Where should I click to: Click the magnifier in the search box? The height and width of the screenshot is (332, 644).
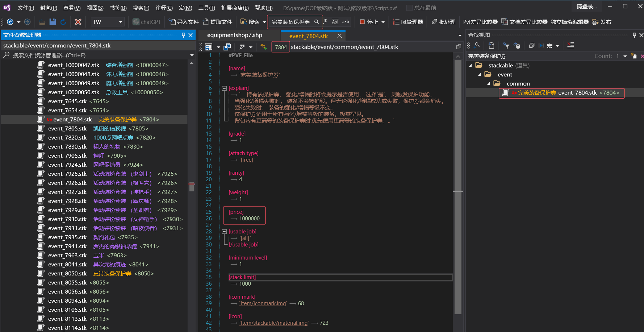coord(317,22)
